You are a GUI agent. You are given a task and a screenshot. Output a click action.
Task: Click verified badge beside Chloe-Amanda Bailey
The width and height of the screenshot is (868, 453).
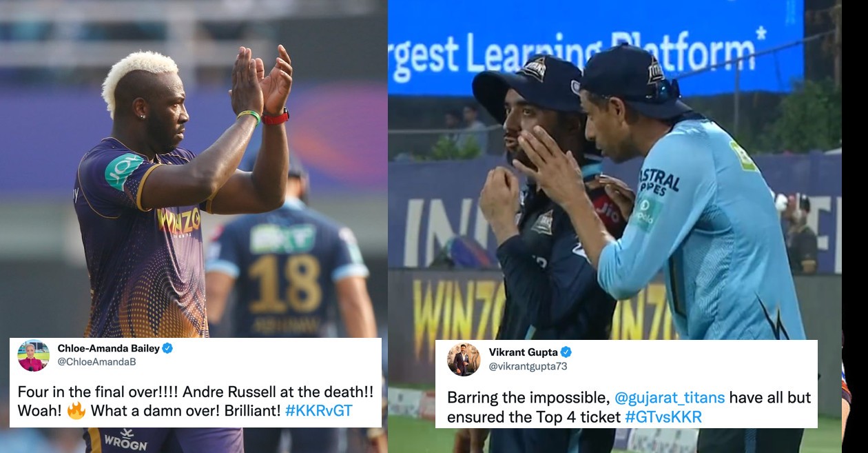(x=167, y=348)
